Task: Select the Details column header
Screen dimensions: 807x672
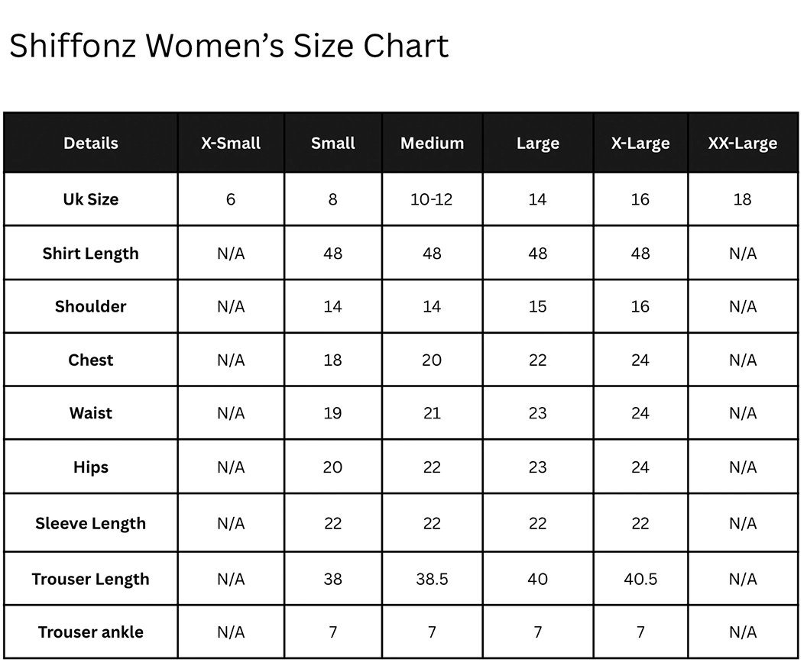Action: pyautogui.click(x=91, y=143)
